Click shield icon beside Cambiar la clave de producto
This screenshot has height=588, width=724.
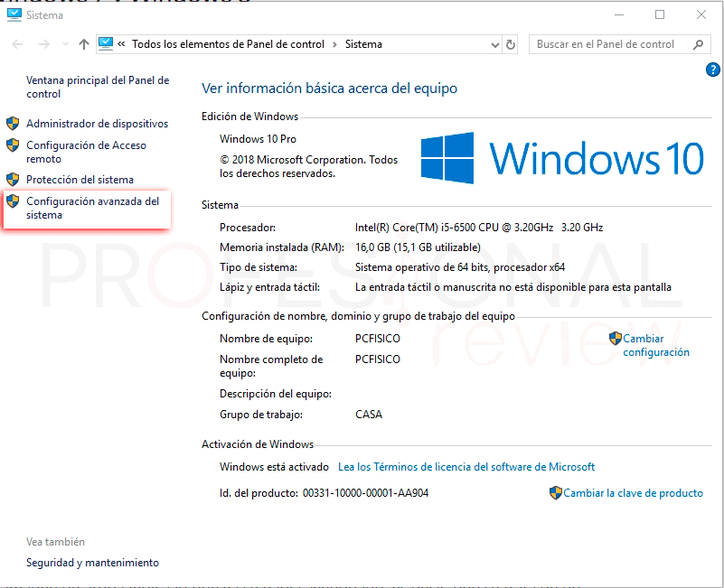click(556, 493)
